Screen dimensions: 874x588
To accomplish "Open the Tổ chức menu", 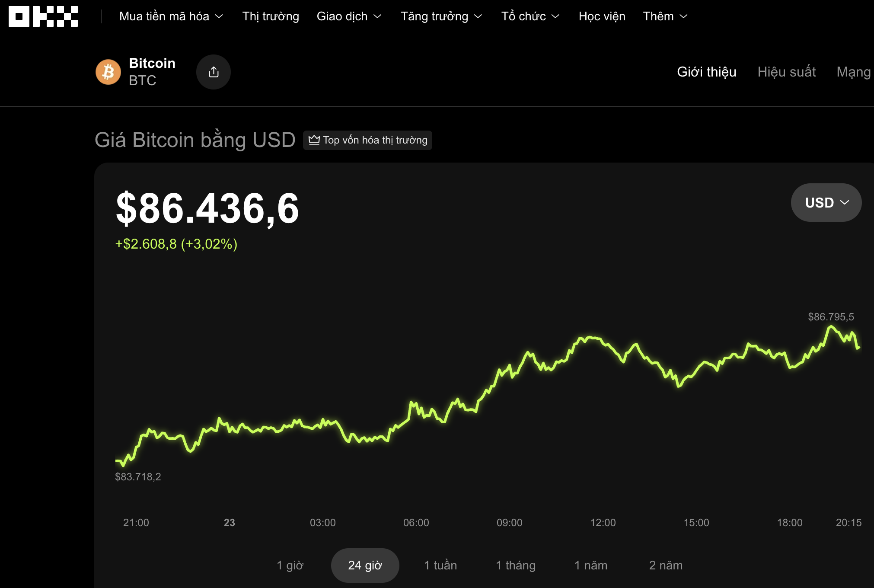I will click(530, 16).
